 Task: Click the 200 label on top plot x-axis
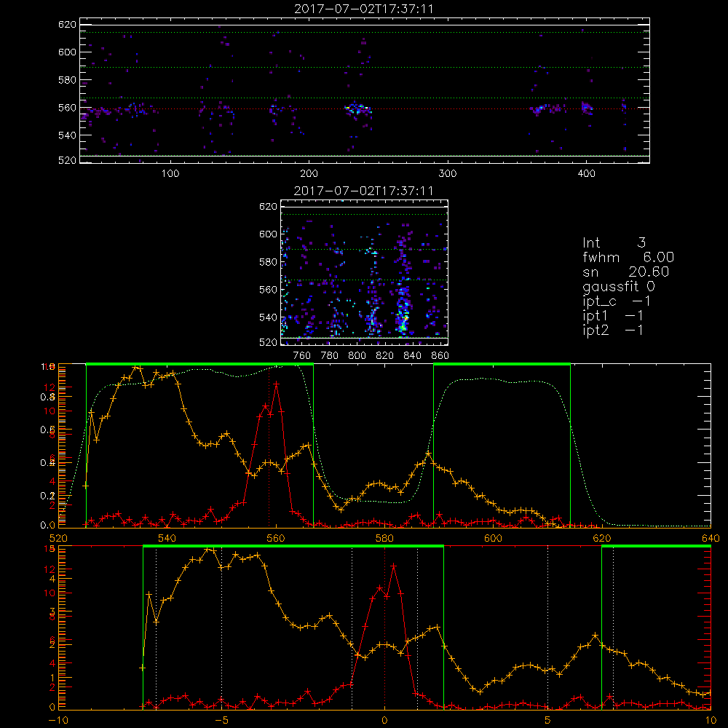[309, 174]
